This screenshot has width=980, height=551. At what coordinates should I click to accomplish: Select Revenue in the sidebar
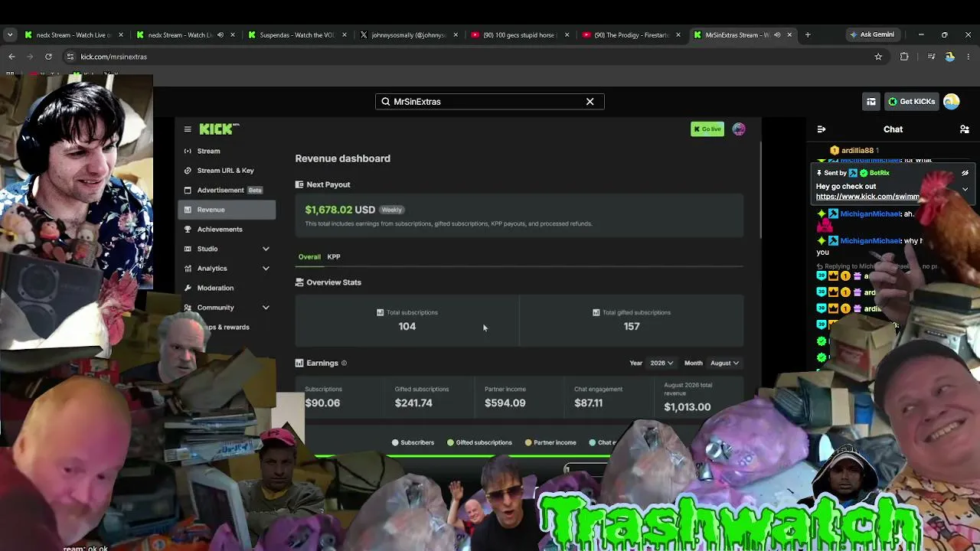tap(227, 210)
